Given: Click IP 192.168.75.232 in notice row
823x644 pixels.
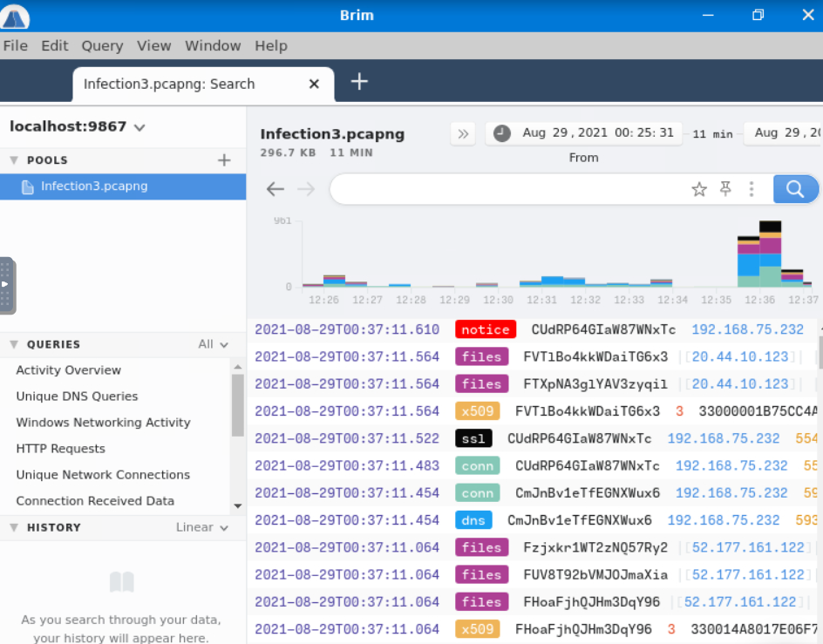Looking at the screenshot, I should (x=747, y=329).
